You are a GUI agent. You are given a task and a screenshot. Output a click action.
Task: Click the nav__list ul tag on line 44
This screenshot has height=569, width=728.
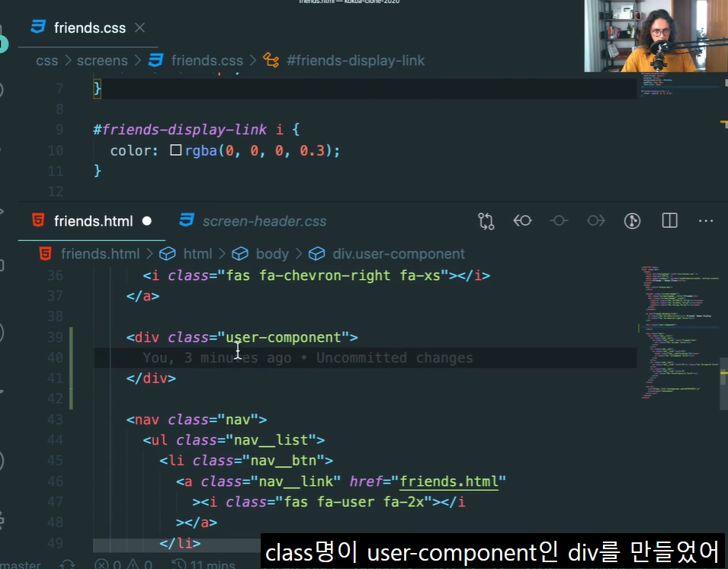233,440
